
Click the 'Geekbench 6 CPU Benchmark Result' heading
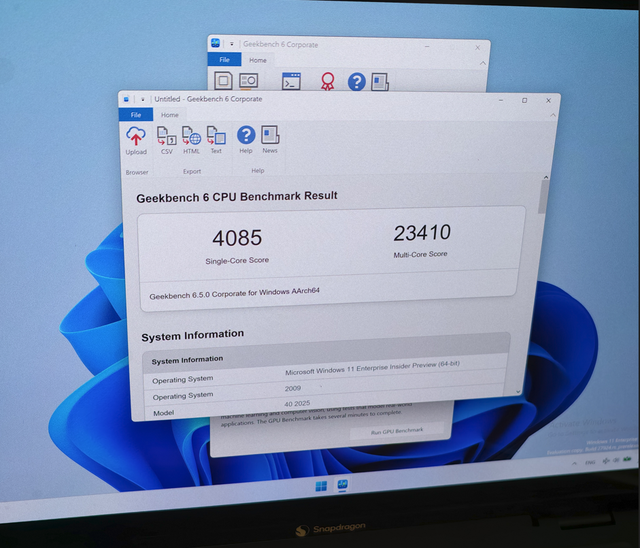click(x=237, y=197)
